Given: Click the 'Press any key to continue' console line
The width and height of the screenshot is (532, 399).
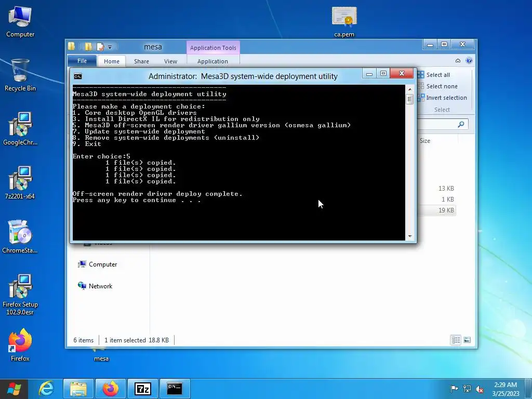Looking at the screenshot, I should click(137, 200).
